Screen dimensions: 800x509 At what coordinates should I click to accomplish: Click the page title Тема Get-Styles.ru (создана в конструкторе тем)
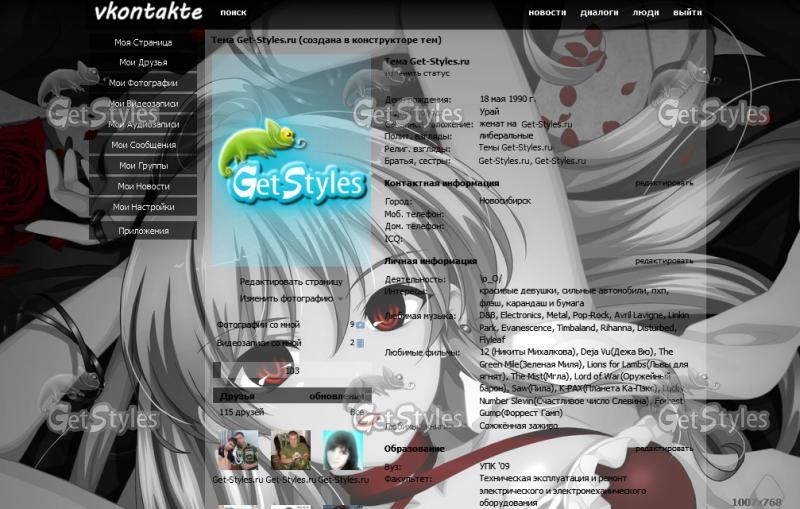tap(327, 40)
